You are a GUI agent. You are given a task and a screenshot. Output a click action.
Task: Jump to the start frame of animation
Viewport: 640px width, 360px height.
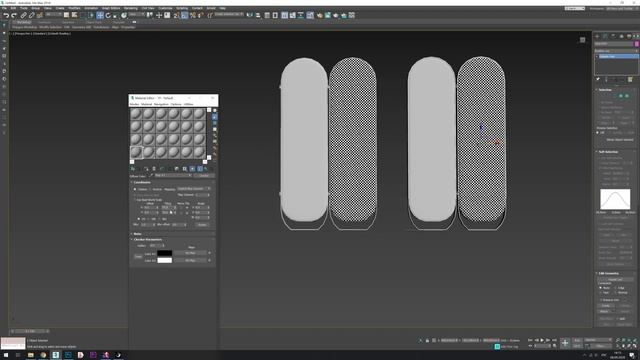[x=530, y=340]
